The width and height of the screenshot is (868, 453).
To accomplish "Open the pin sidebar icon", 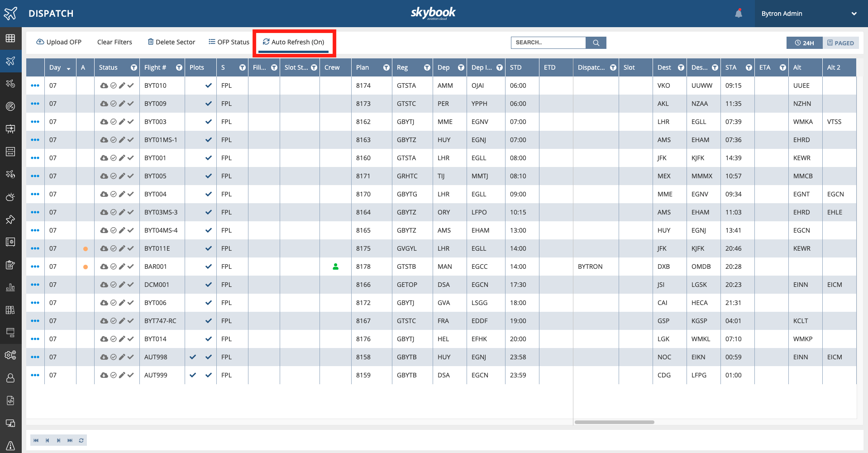I will tap(10, 219).
